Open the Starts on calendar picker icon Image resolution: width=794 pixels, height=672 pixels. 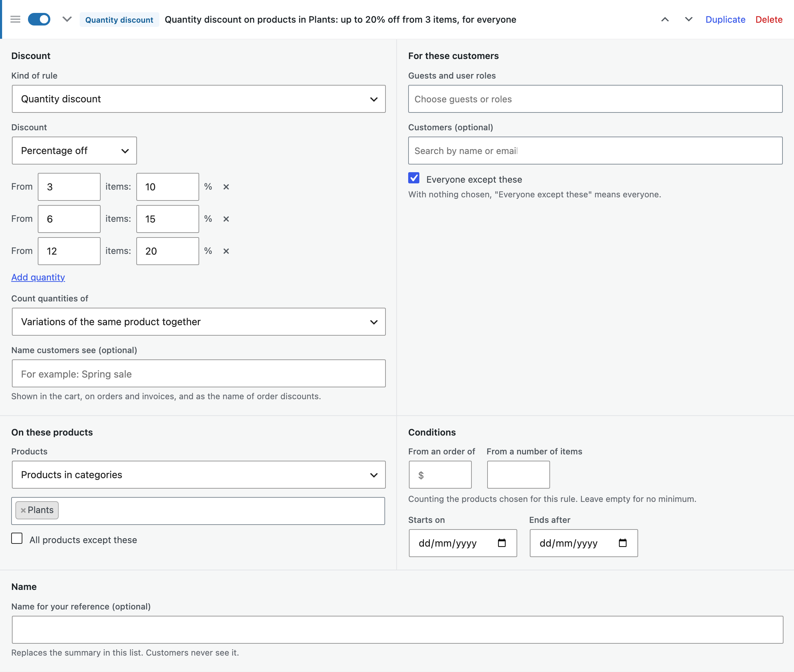(x=501, y=543)
